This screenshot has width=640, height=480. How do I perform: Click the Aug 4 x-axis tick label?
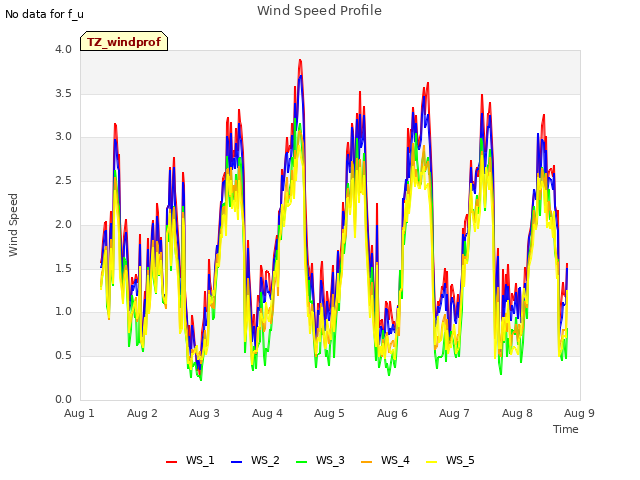coord(267,413)
